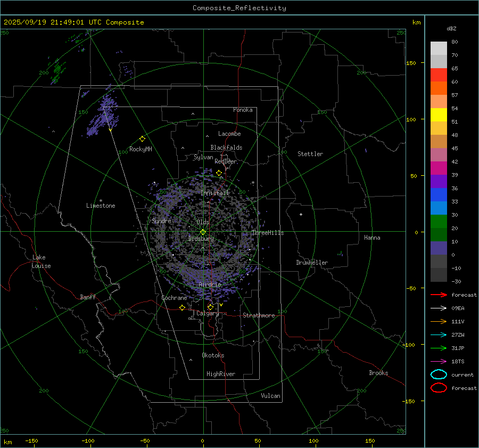
Task: Click the white plus marker west of Hanna
Action: pyautogui.click(x=301, y=214)
